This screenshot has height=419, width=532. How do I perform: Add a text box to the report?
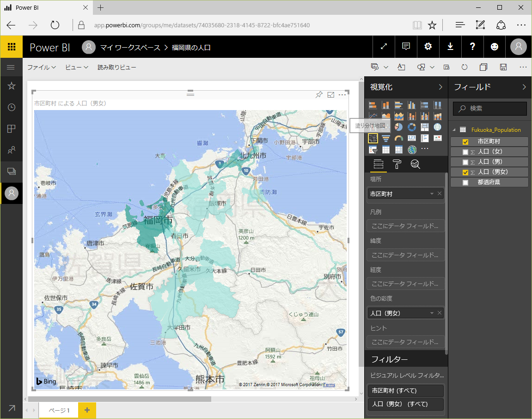(x=401, y=67)
